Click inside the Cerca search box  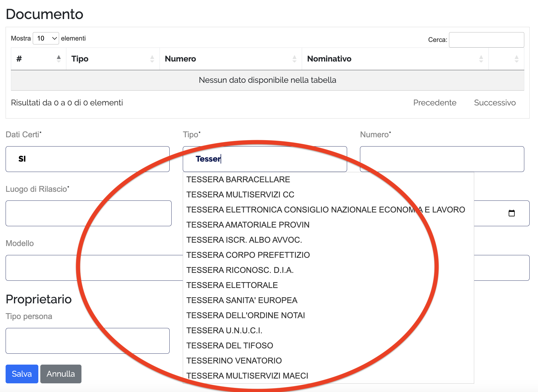(486, 40)
